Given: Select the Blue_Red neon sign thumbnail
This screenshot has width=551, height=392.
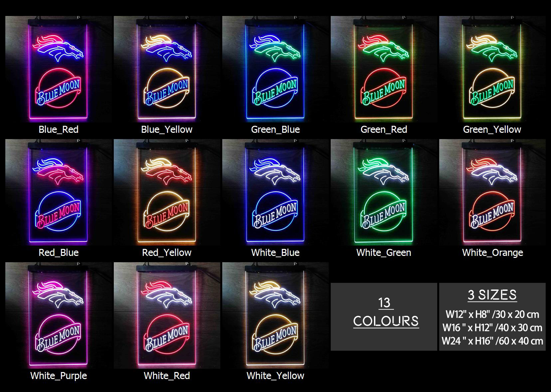Looking at the screenshot, I should [59, 69].
